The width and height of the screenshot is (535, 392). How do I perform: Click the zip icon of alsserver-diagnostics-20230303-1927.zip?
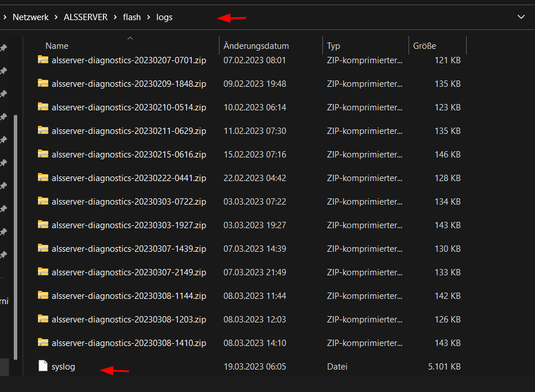pos(43,225)
